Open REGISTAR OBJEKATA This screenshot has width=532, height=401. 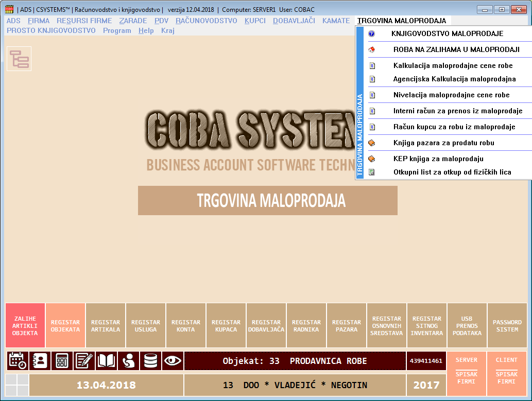click(65, 326)
